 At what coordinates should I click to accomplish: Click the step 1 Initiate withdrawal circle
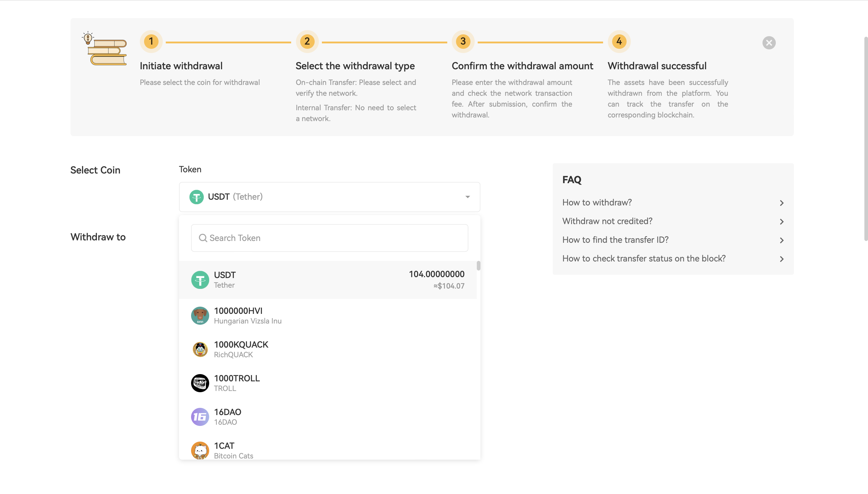click(151, 41)
